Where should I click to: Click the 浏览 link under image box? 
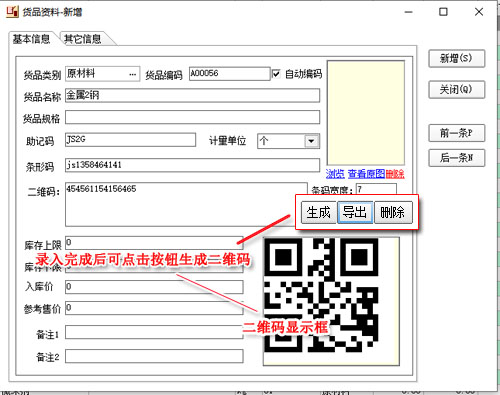click(335, 174)
